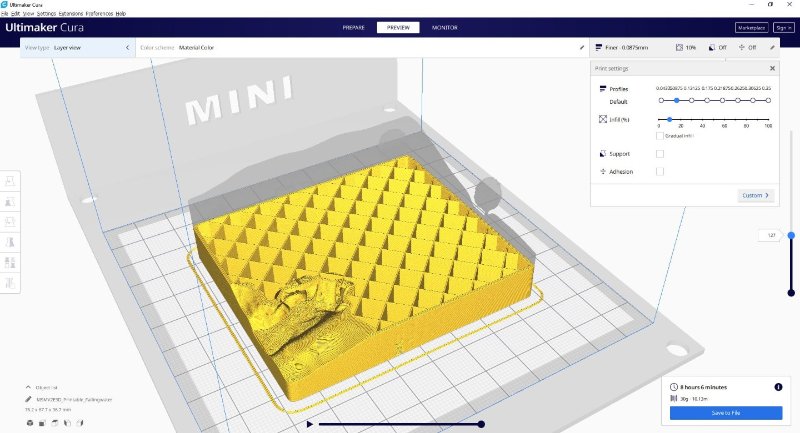This screenshot has height=433, width=800.
Task: Click the Profiles icon in print settings
Action: 603,89
